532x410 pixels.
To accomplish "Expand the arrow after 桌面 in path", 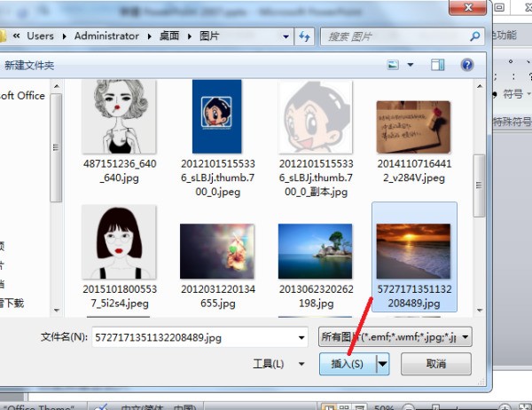I will tap(190, 36).
